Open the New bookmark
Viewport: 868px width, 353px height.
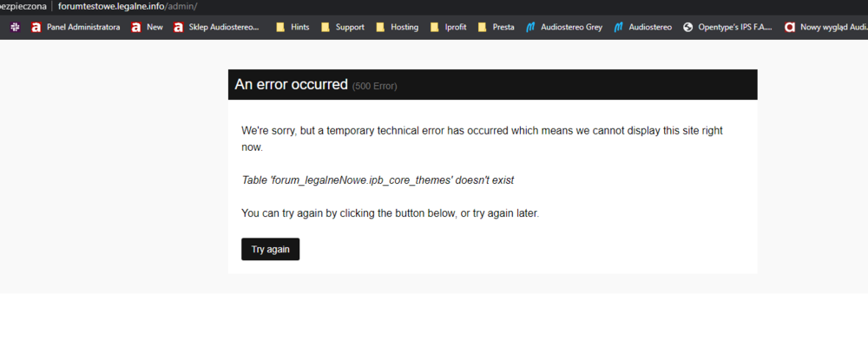click(x=147, y=27)
